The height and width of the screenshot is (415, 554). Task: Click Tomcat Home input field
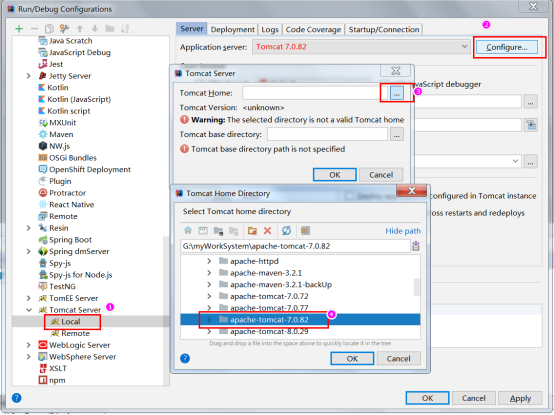(315, 93)
